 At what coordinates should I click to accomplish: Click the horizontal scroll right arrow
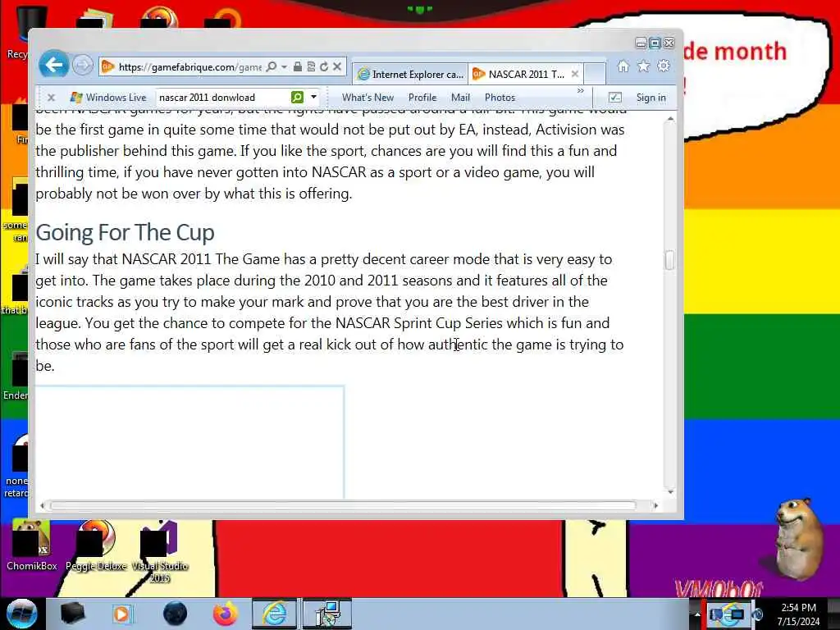(x=655, y=505)
